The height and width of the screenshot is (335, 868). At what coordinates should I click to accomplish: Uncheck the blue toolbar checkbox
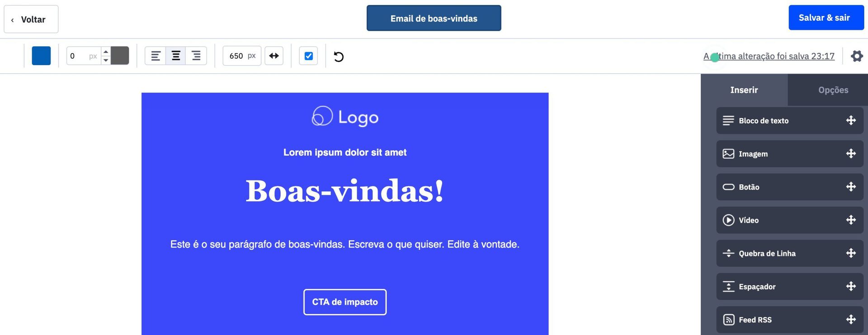coord(308,56)
